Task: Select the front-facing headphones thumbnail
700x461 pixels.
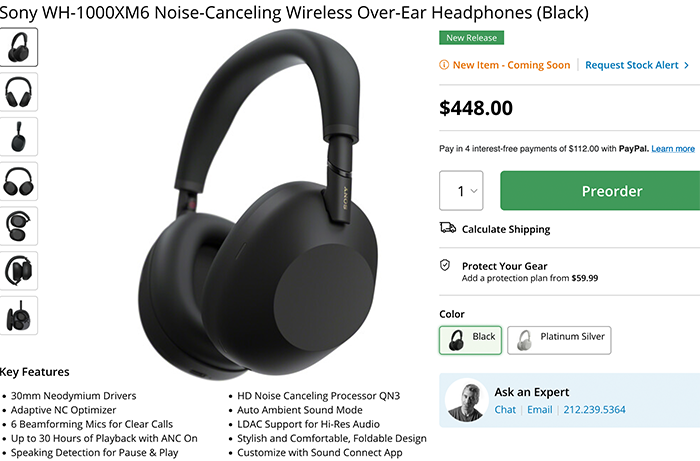Action: (x=18, y=92)
